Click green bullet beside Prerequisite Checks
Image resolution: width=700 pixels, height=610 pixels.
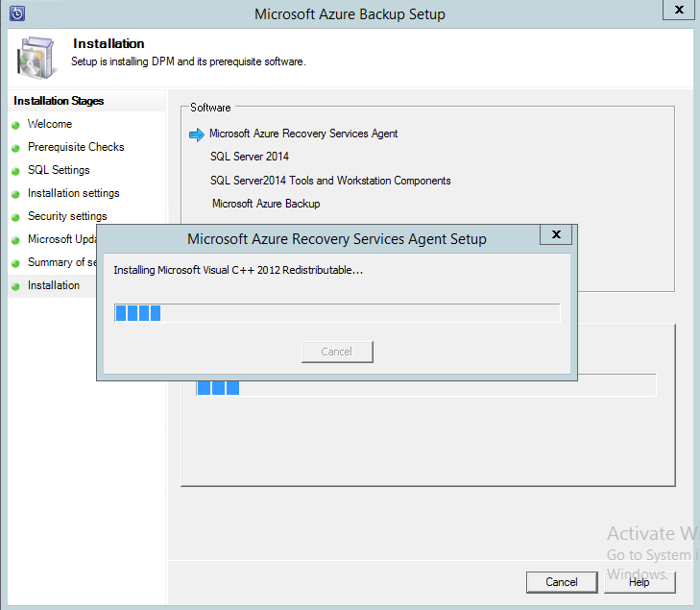[15, 148]
